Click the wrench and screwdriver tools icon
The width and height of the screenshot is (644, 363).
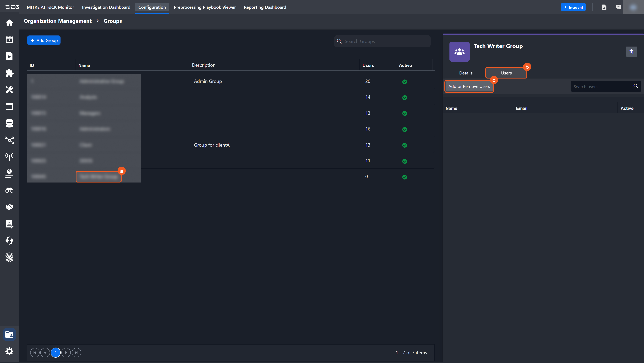pyautogui.click(x=9, y=90)
